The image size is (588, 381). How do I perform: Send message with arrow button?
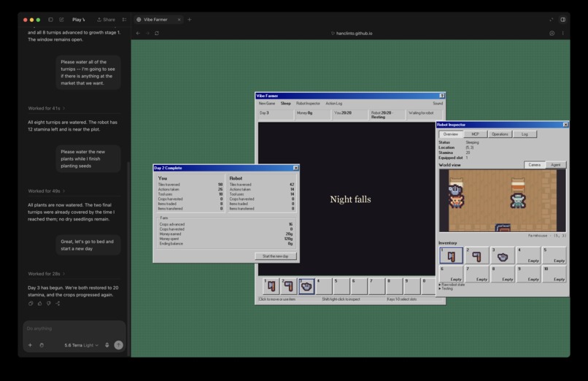point(118,345)
